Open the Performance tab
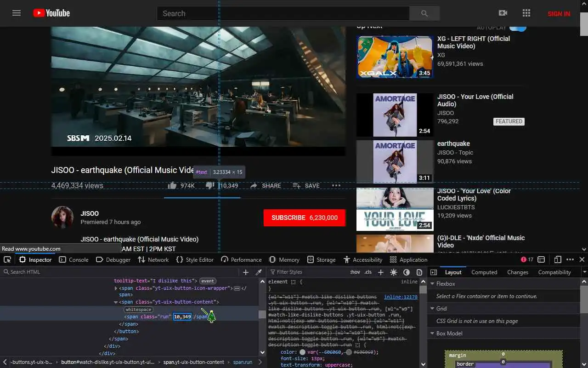 coord(241,260)
